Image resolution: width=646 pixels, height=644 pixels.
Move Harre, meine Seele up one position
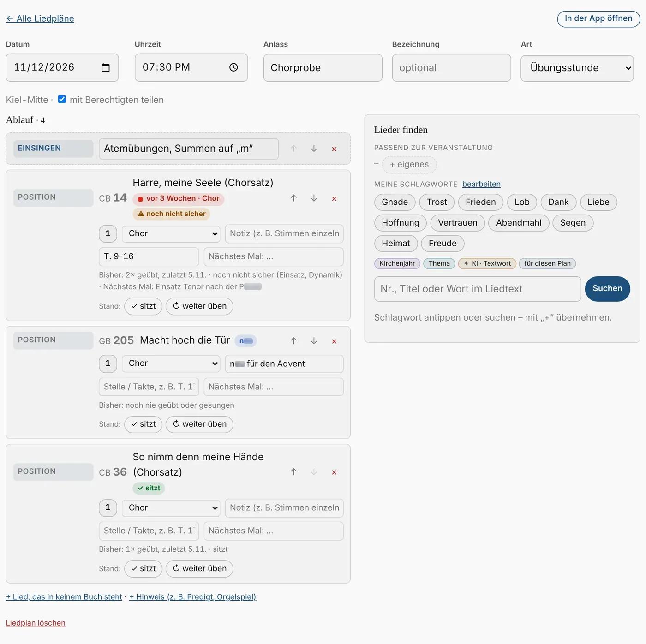[x=293, y=198]
